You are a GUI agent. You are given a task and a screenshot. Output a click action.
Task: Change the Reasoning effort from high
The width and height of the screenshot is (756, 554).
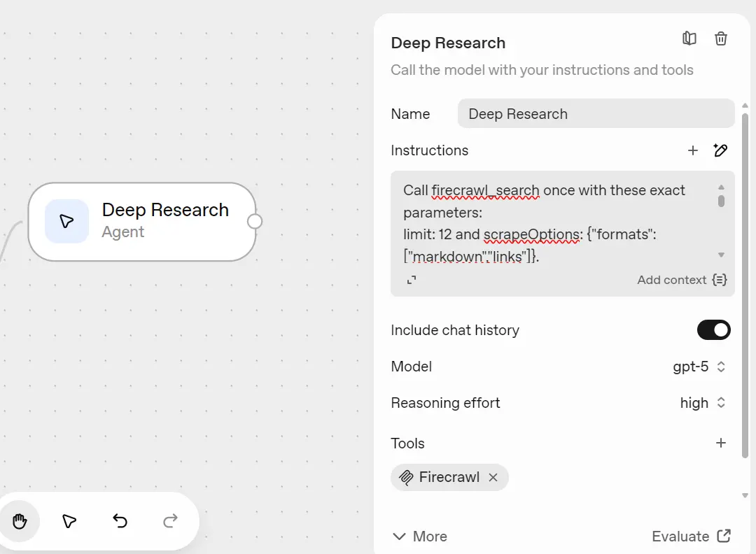[x=703, y=403]
